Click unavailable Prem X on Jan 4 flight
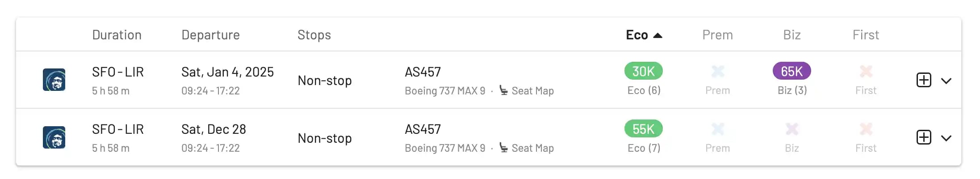The height and width of the screenshot is (179, 980). tap(717, 71)
